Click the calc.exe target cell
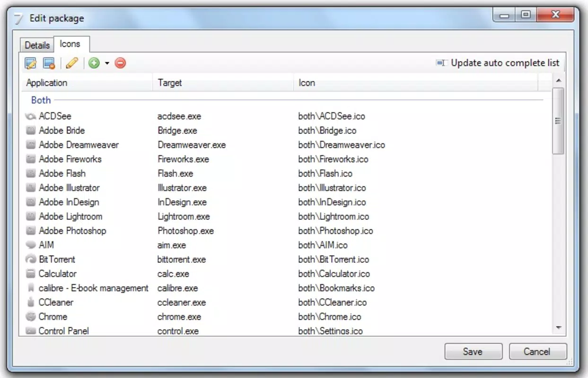588x378 pixels. (173, 274)
